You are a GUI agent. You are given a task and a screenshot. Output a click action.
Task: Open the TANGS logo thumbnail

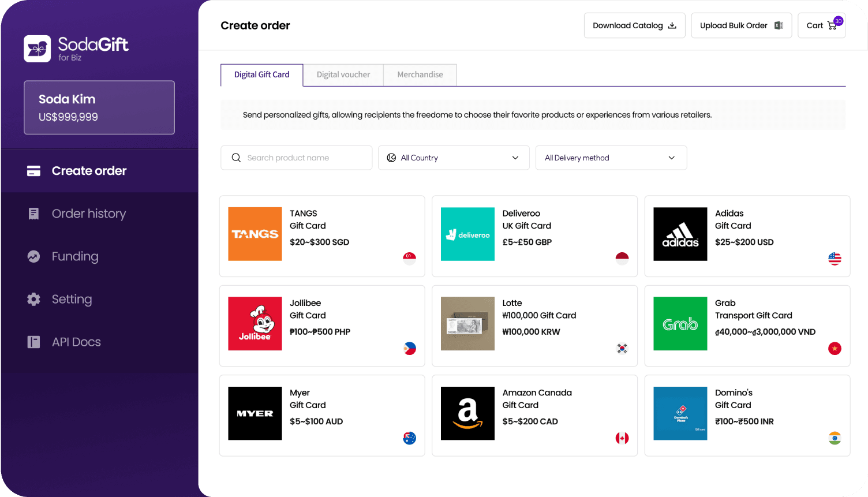255,234
